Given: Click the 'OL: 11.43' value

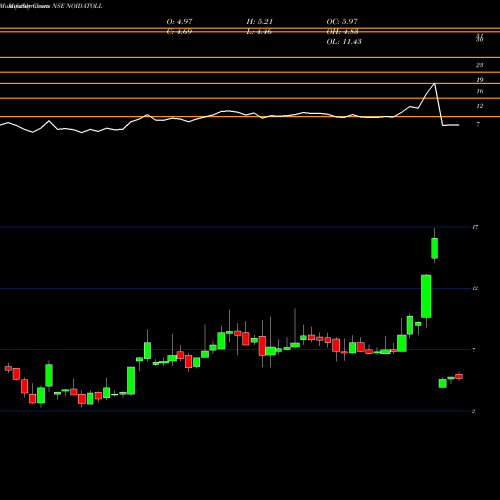Looking at the screenshot, I should (344, 42).
